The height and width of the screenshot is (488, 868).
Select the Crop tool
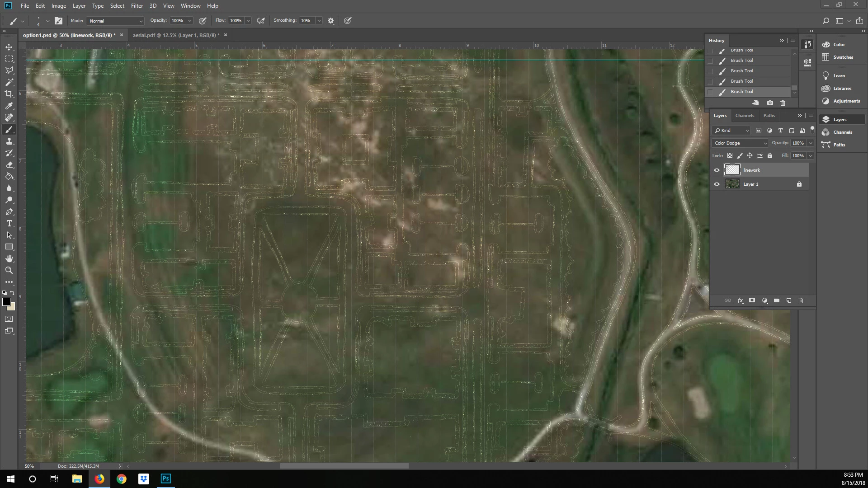pos(9,94)
